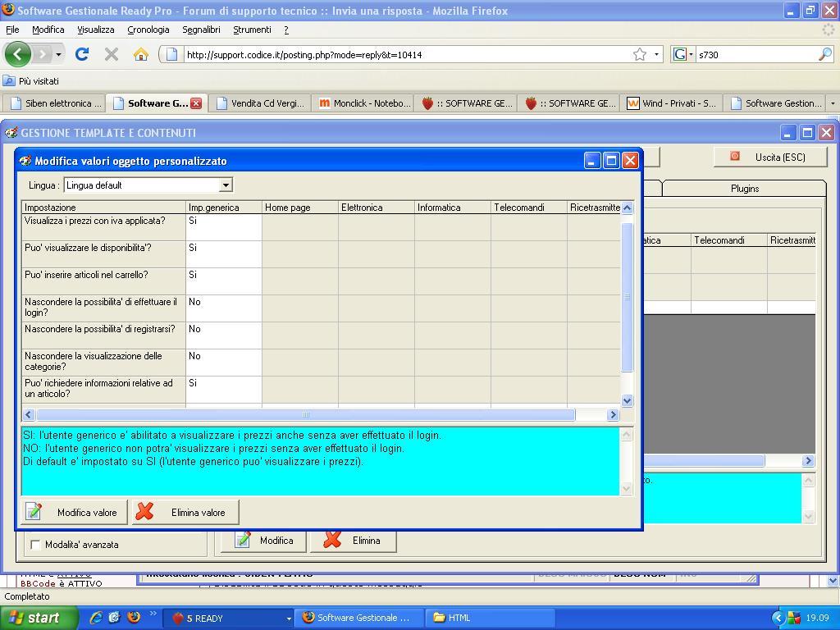
Task: Click the Impostazione column header
Action: tap(104, 208)
